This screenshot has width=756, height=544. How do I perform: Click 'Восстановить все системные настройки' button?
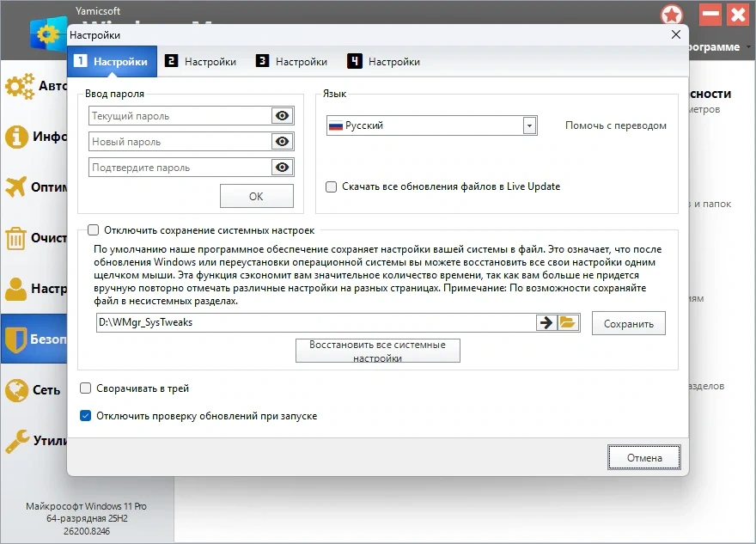(x=377, y=351)
